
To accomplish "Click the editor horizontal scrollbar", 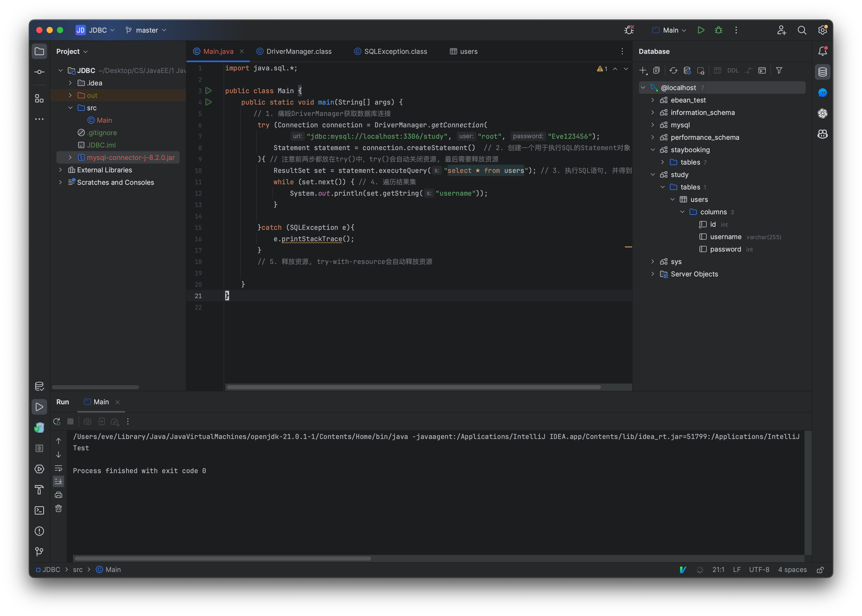I will pos(414,387).
